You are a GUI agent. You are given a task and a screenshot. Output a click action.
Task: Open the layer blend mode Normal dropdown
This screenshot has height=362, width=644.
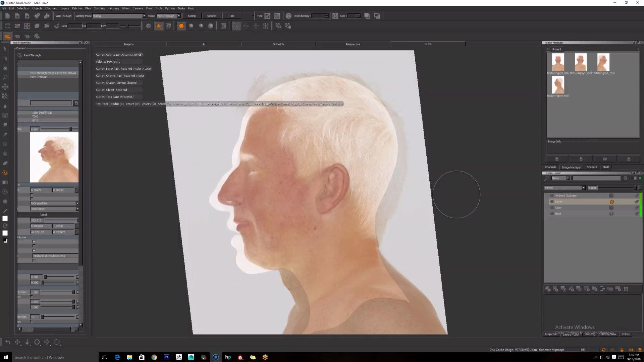click(x=583, y=188)
